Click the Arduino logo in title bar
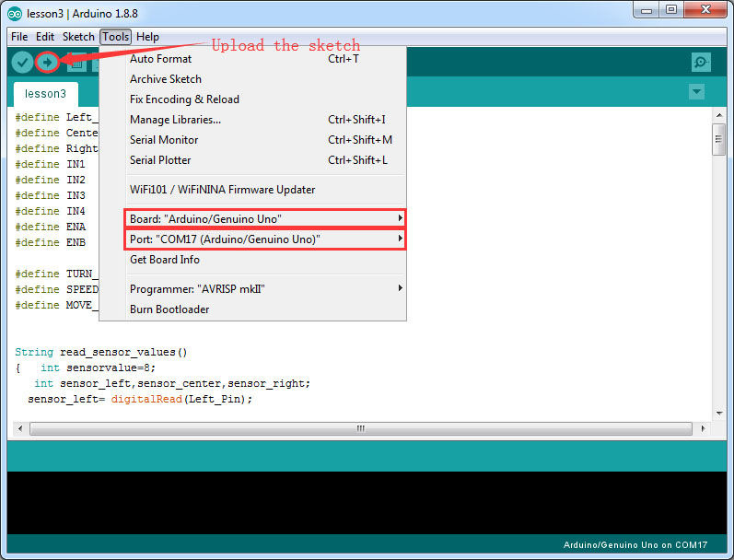 pos(15,14)
